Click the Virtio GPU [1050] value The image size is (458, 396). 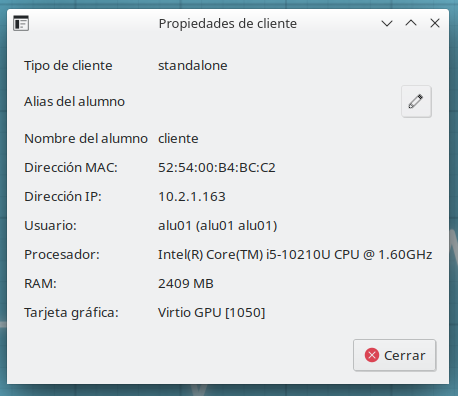(212, 313)
